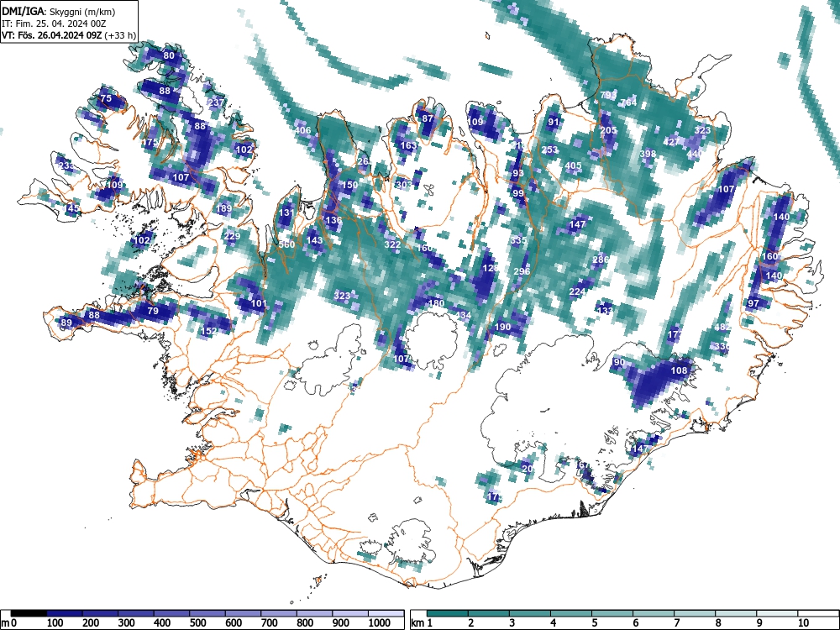Click the visibility value '224' on the map
Screen dimensions: 840x630
click(x=577, y=291)
